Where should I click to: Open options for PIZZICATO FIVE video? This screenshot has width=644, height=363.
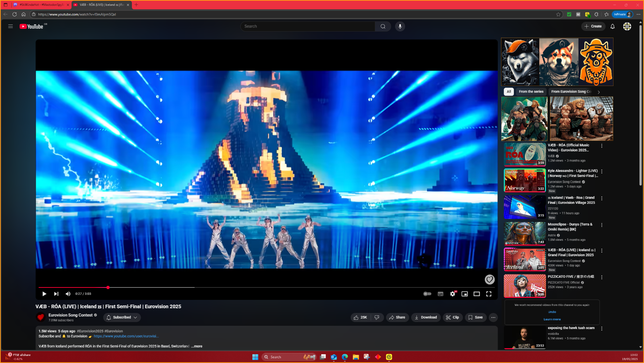(602, 277)
